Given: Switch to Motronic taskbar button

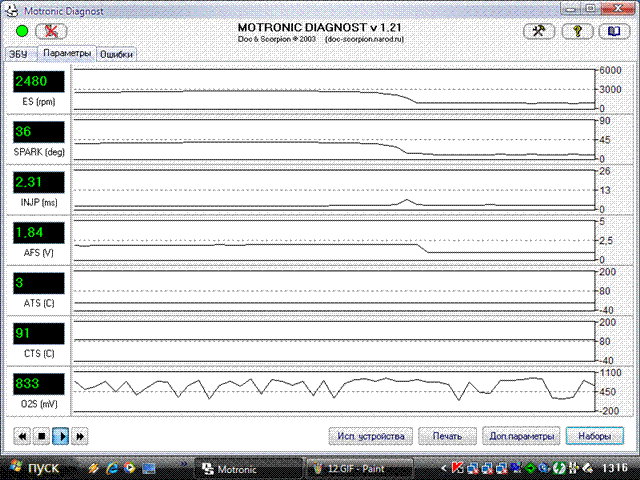Looking at the screenshot, I should (x=248, y=469).
